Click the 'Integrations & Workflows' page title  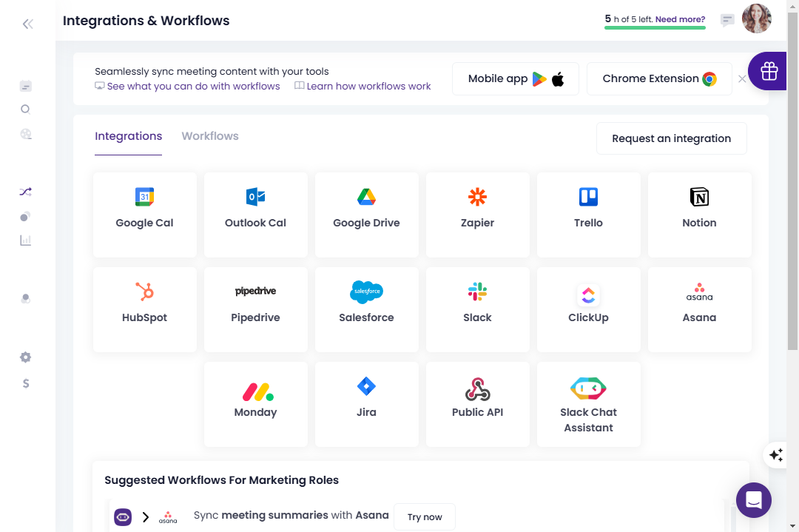[146, 21]
